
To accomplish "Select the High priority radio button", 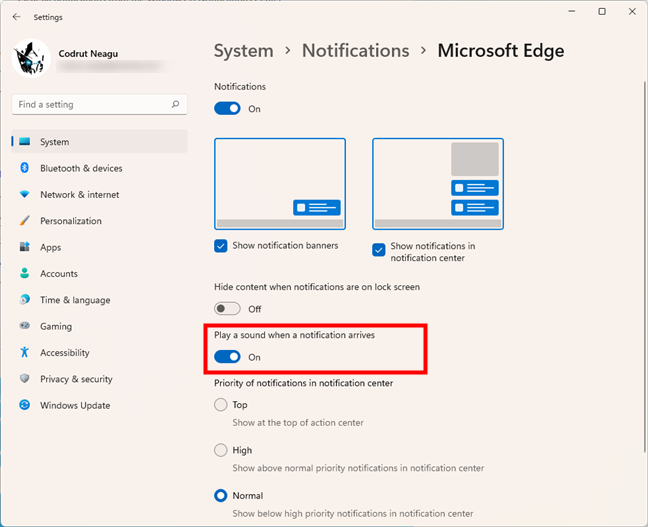I will (221, 450).
